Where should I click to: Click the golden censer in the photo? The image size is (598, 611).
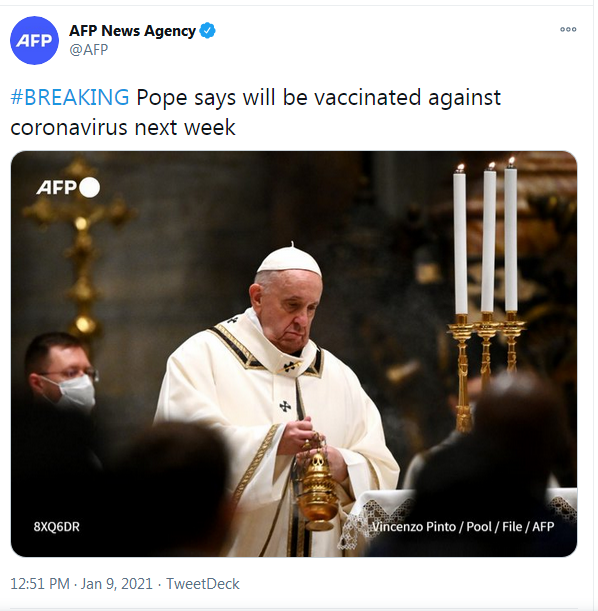318,489
